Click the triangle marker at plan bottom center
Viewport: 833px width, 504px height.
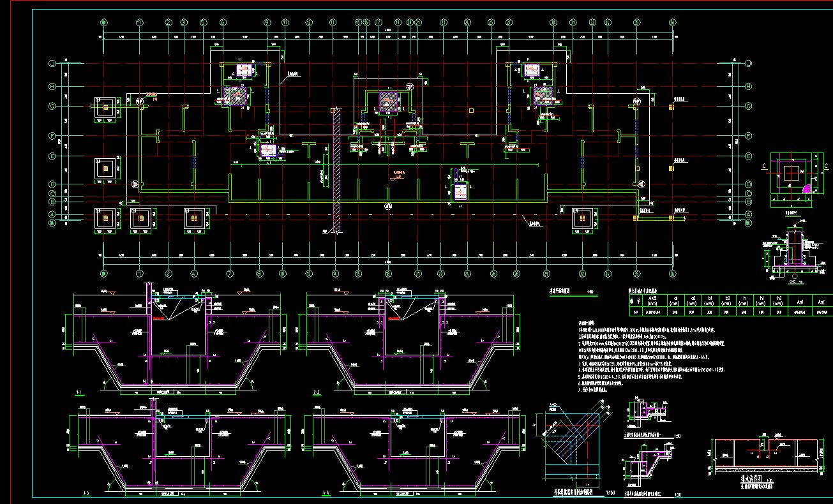[x=387, y=206]
